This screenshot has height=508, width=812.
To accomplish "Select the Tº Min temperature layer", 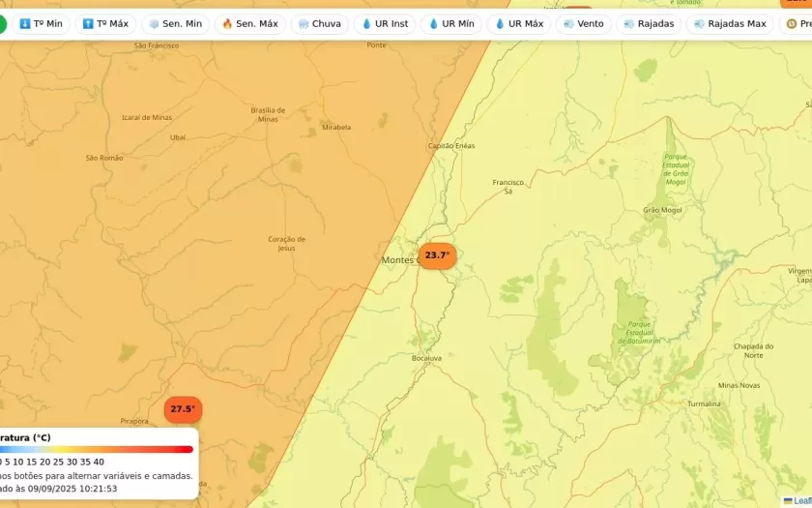I will 41,24.
